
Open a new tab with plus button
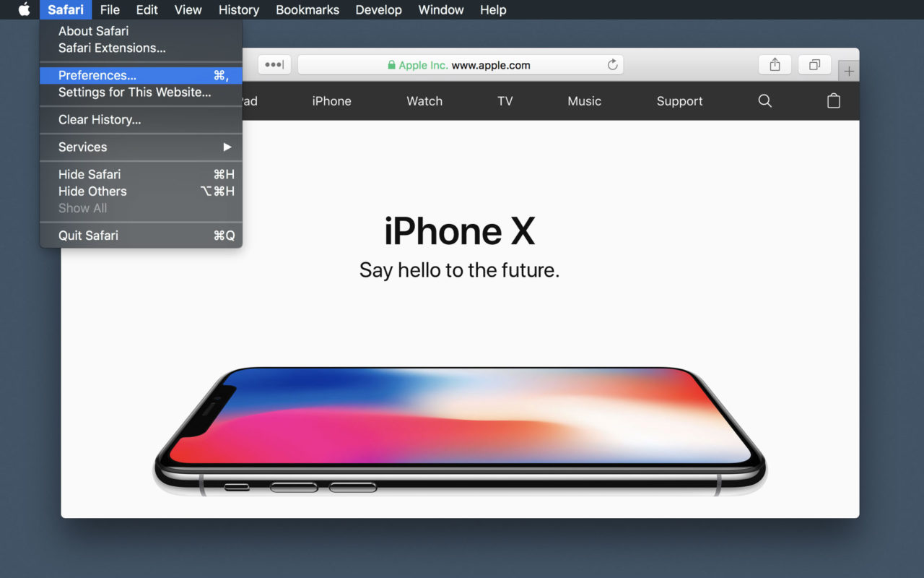[849, 71]
